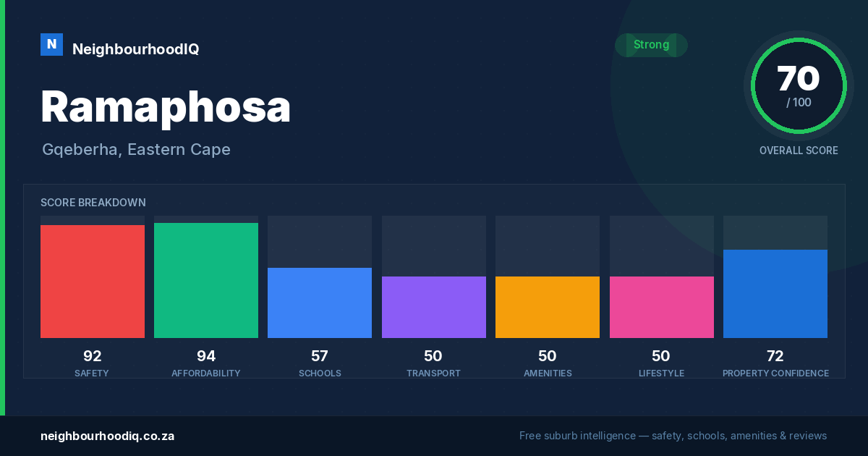Select the green Strong rating badge

click(651, 45)
